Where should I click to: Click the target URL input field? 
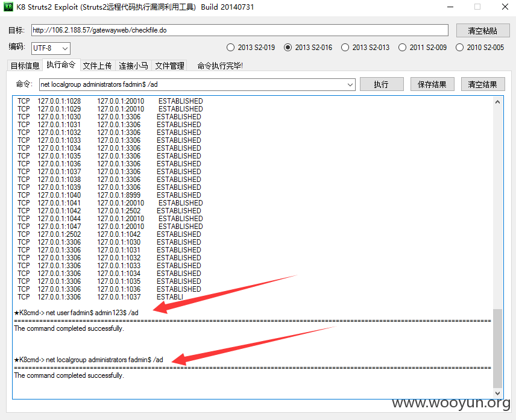pyautogui.click(x=240, y=30)
